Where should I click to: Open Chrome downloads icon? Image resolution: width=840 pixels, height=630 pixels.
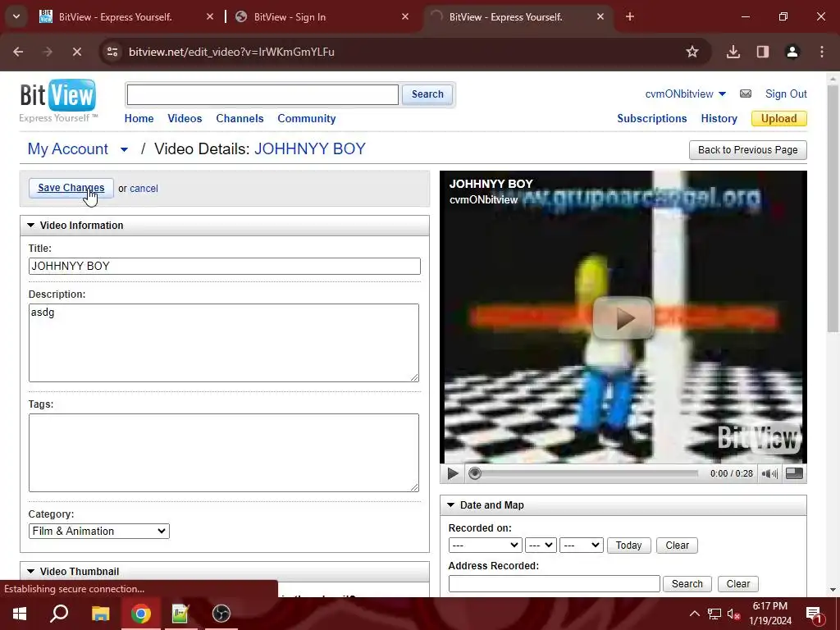pyautogui.click(x=733, y=52)
